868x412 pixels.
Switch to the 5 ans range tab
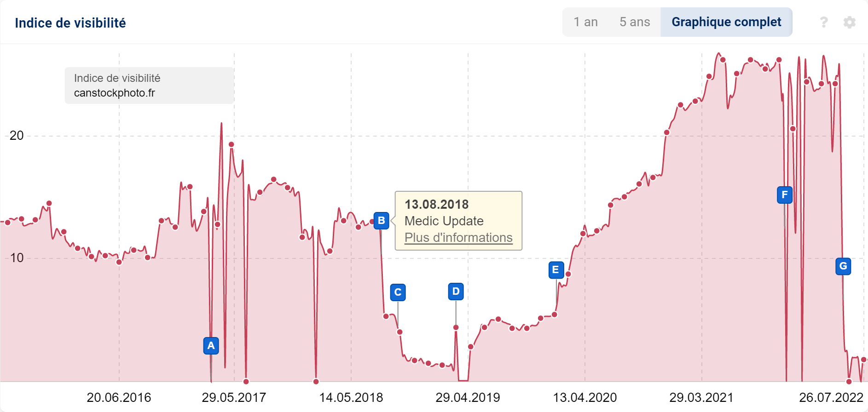click(635, 22)
